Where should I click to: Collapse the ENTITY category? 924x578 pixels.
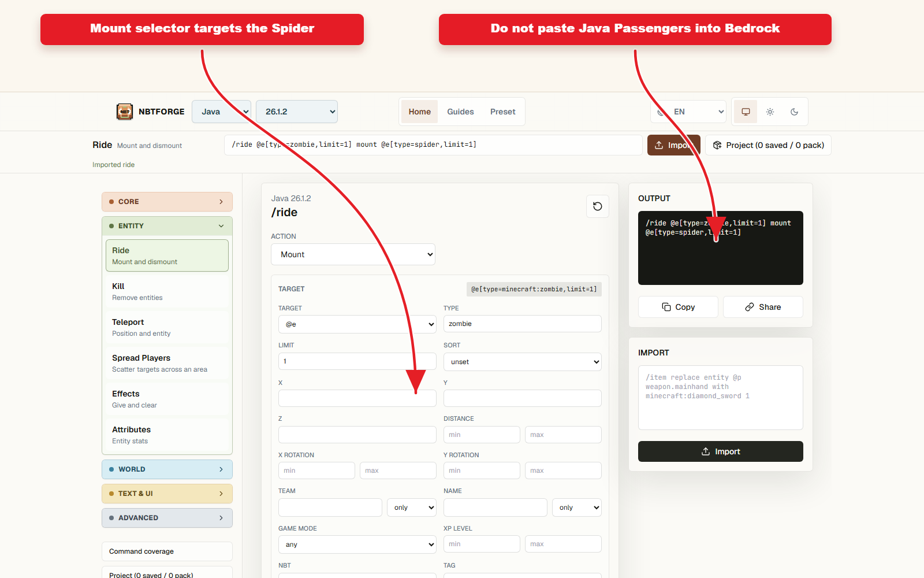pos(167,226)
